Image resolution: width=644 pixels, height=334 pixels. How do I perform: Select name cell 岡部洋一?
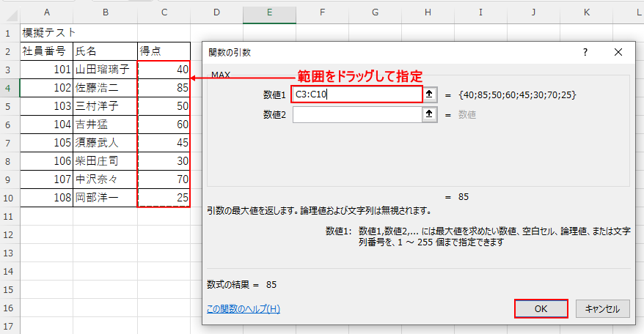(106, 198)
